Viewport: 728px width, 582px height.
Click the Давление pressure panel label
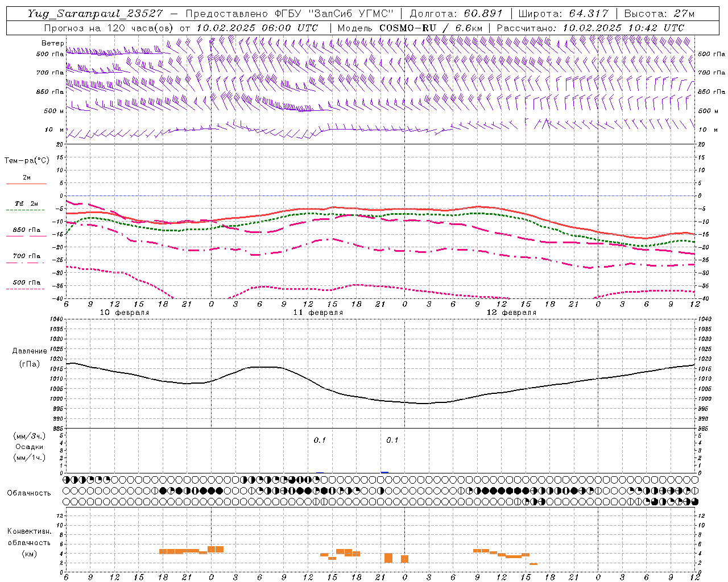pyautogui.click(x=30, y=351)
